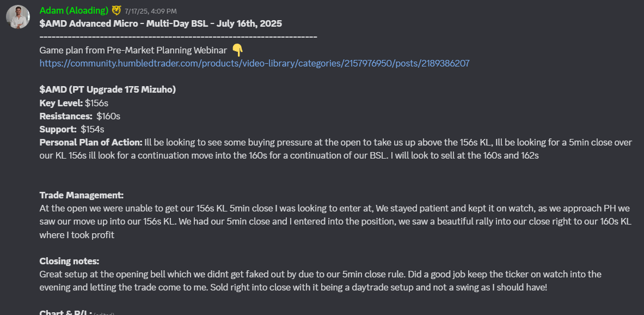Click the Chart & P/L heading
The width and height of the screenshot is (644, 315).
click(x=66, y=312)
